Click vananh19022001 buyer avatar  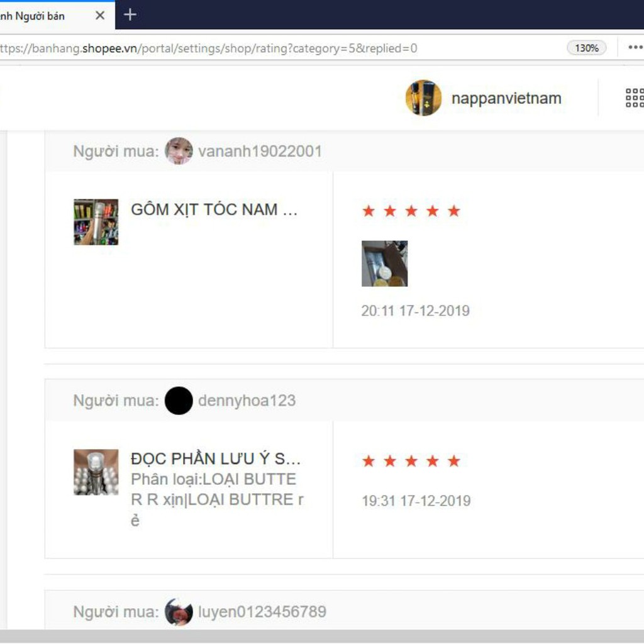click(x=179, y=151)
